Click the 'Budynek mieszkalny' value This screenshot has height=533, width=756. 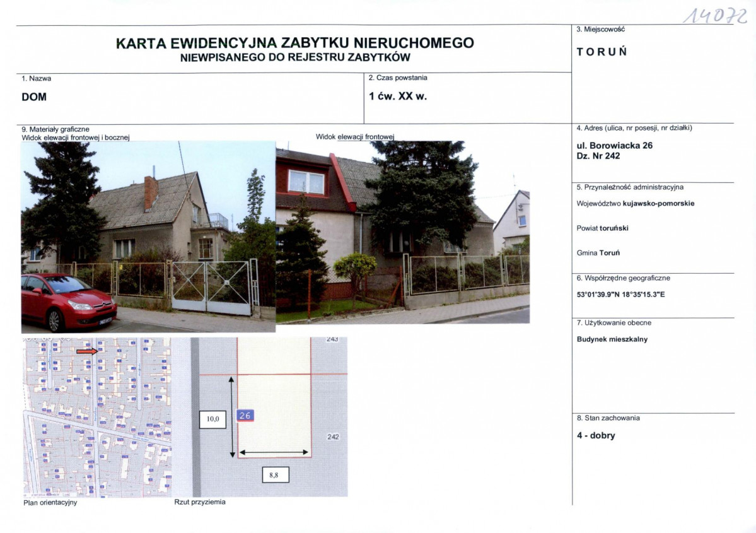click(612, 339)
